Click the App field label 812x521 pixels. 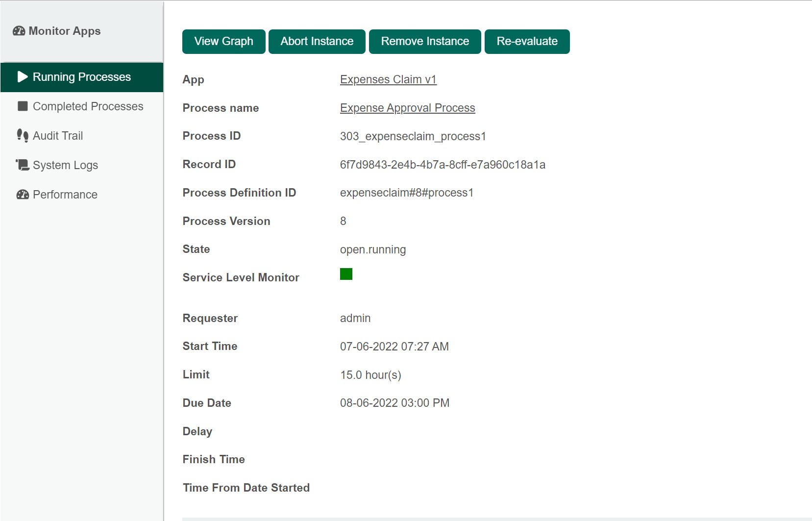pos(194,80)
